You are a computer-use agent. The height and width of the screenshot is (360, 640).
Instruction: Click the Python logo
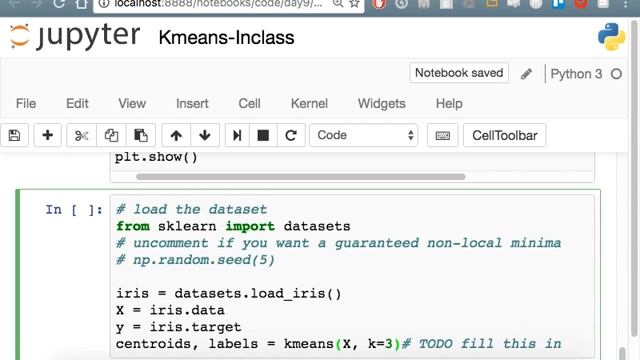(x=611, y=37)
